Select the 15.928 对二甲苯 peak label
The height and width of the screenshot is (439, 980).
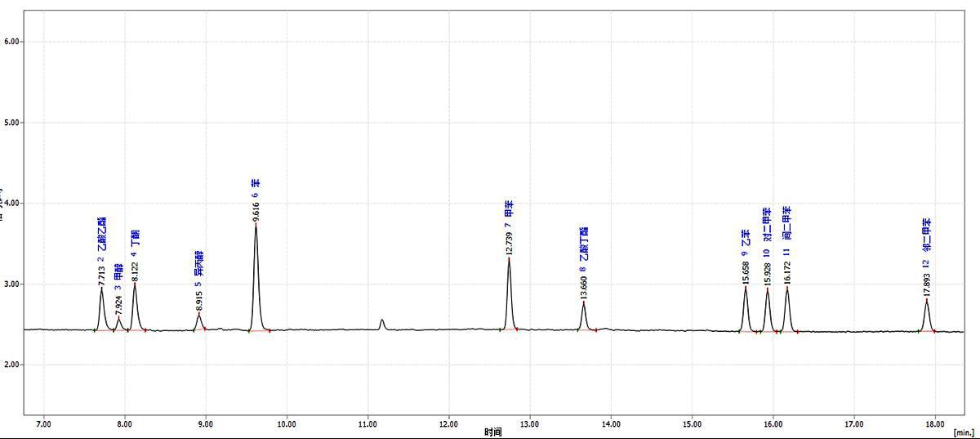767,246
